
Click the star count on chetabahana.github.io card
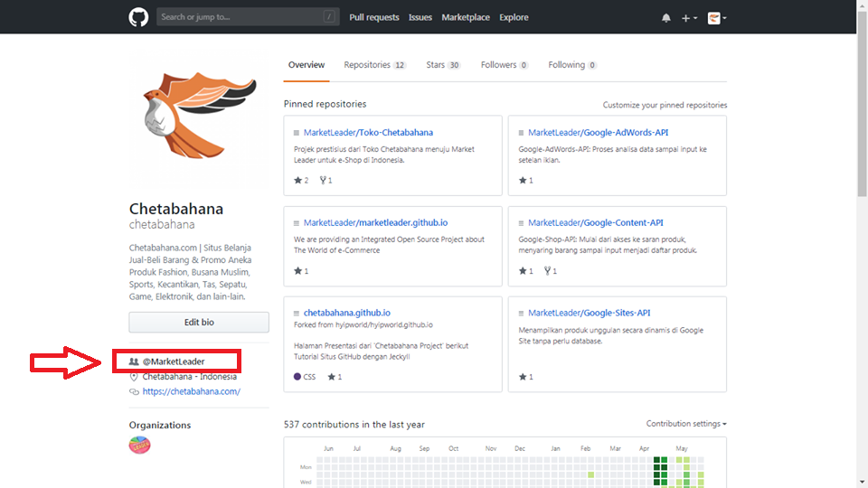point(335,377)
